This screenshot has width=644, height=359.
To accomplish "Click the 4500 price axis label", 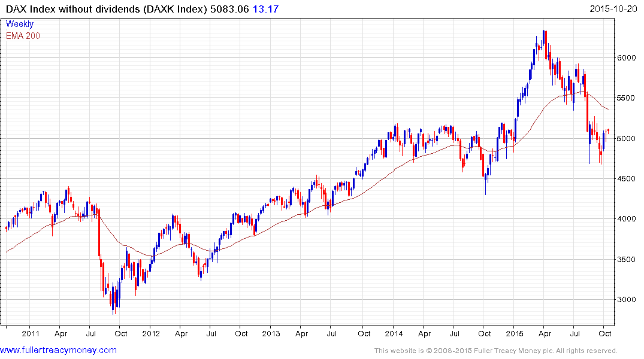I will [627, 179].
